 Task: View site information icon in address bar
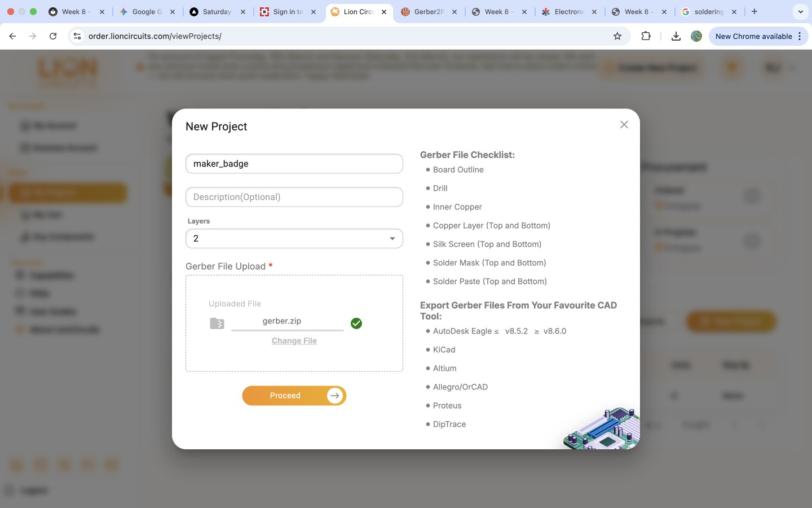(77, 36)
